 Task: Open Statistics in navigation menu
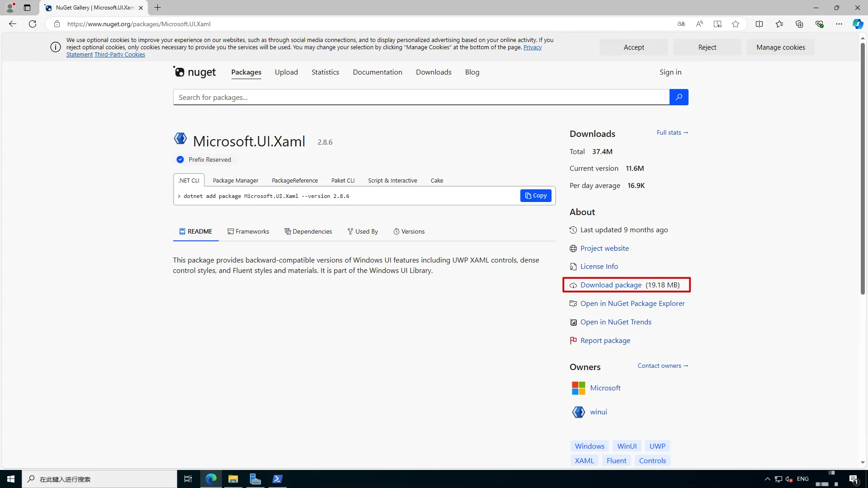click(325, 72)
